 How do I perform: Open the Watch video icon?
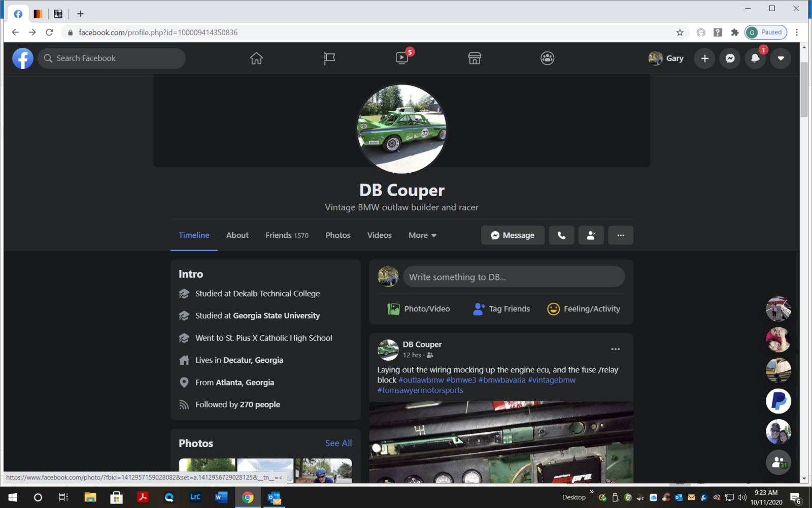tap(402, 58)
